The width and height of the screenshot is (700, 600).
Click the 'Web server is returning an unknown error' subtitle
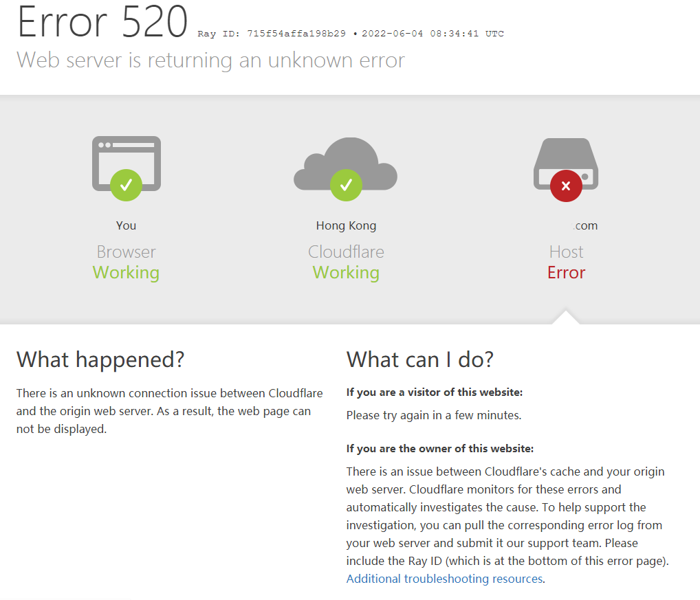[x=210, y=60]
